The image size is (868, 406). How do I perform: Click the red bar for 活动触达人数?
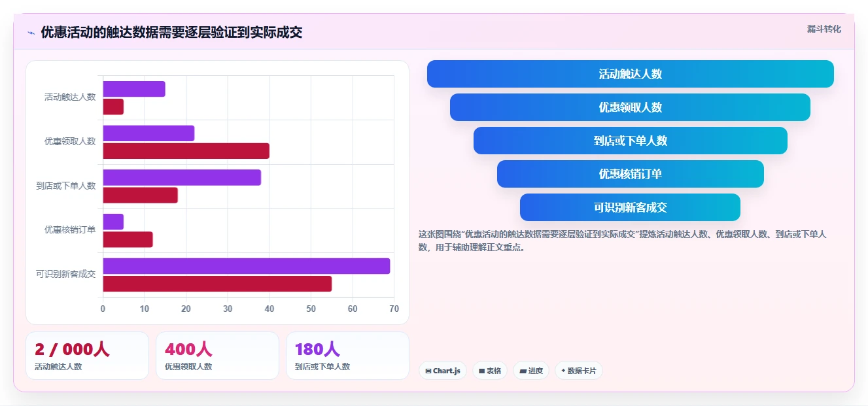coord(113,107)
